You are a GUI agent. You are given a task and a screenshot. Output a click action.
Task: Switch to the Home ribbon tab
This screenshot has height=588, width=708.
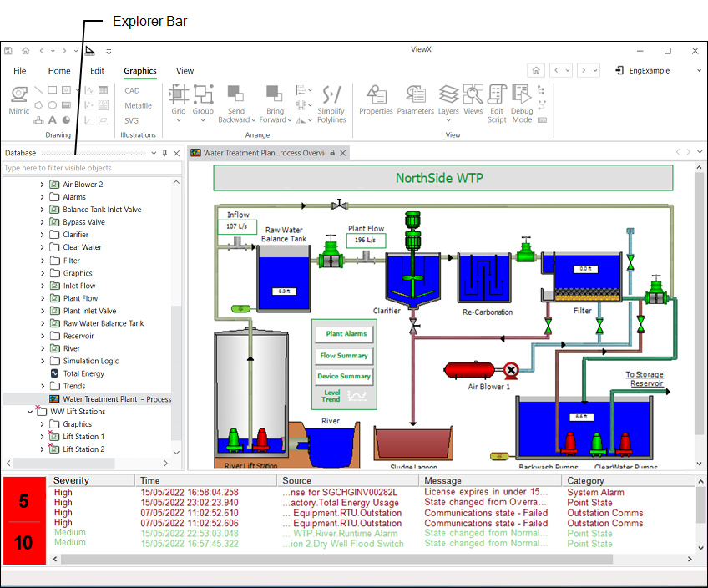click(59, 71)
